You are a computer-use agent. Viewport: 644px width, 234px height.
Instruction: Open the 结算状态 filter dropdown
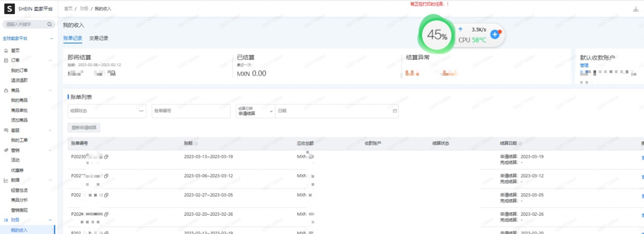click(107, 111)
